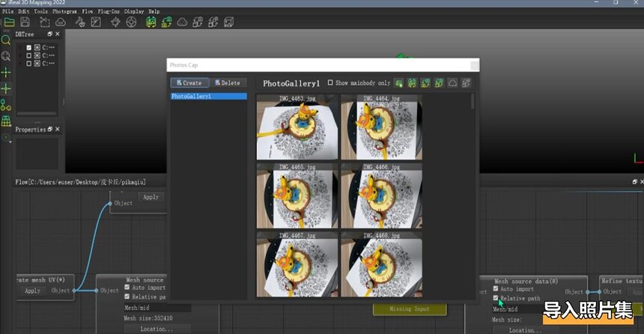Click the second green icon in PhotoGallery1 header
644x334 pixels.
coord(412,83)
